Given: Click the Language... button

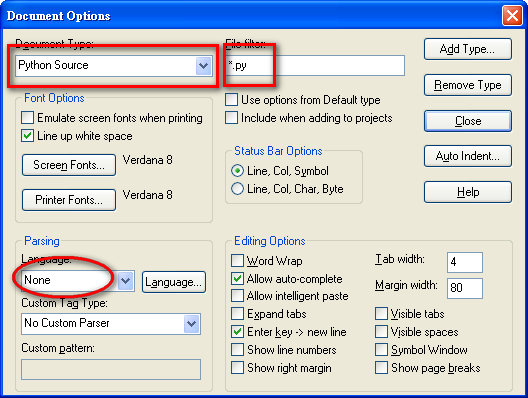Looking at the screenshot, I should pyautogui.click(x=174, y=282).
